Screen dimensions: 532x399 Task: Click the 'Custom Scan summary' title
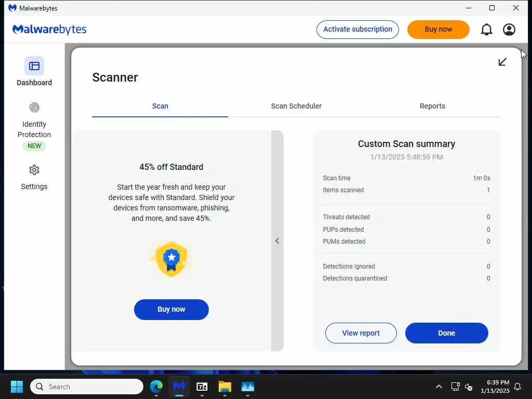tap(406, 144)
